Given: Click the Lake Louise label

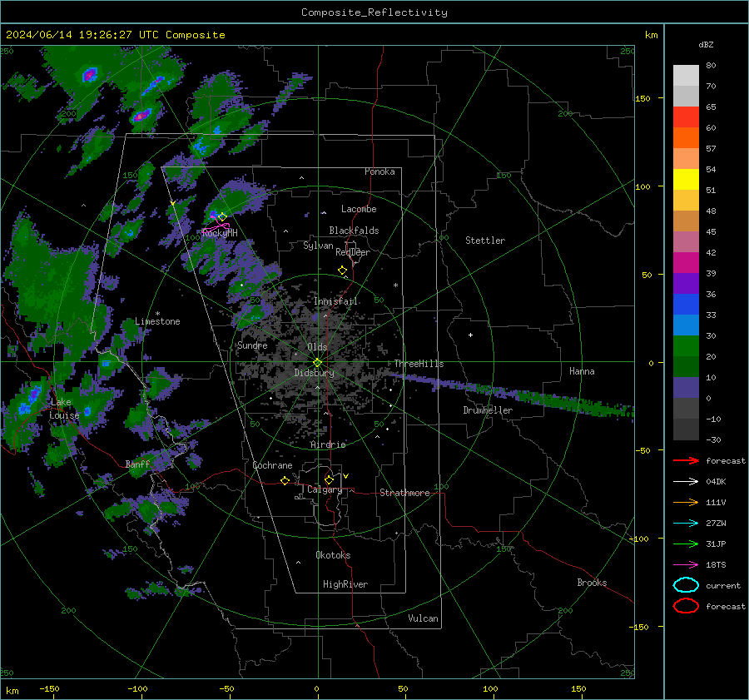Looking at the screenshot, I should click(64, 409).
